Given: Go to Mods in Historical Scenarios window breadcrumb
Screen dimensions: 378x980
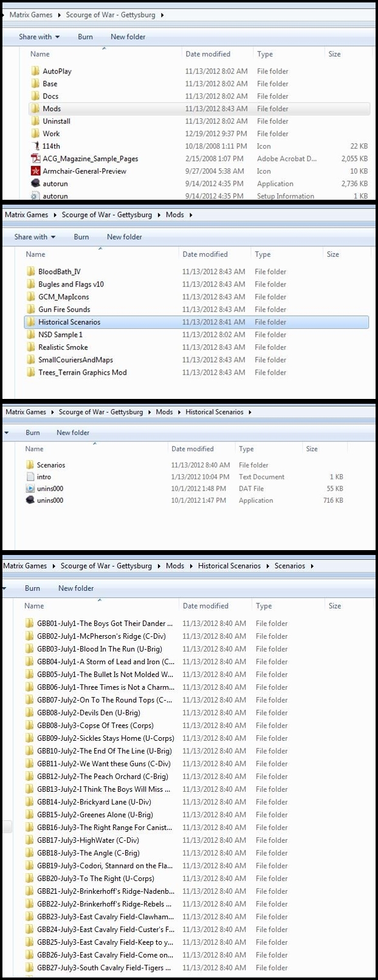Looking at the screenshot, I should click(x=164, y=412).
